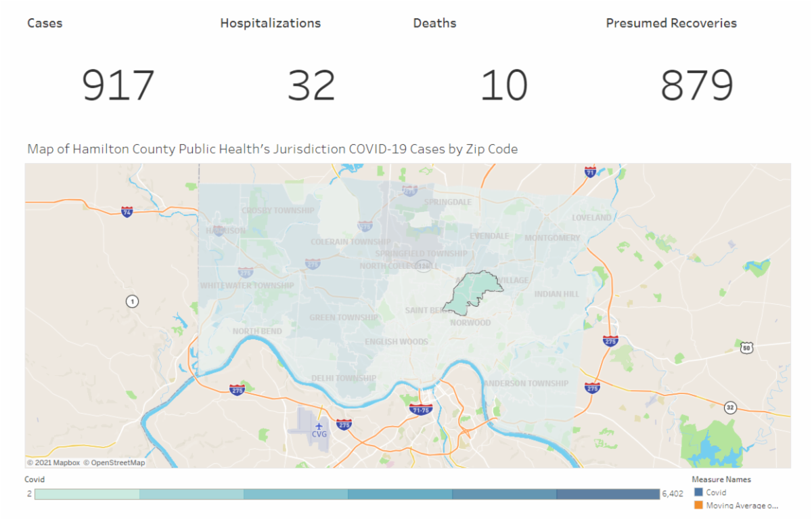The image size is (812, 520).
Task: Click the Delhi Township map label
Action: click(x=344, y=378)
